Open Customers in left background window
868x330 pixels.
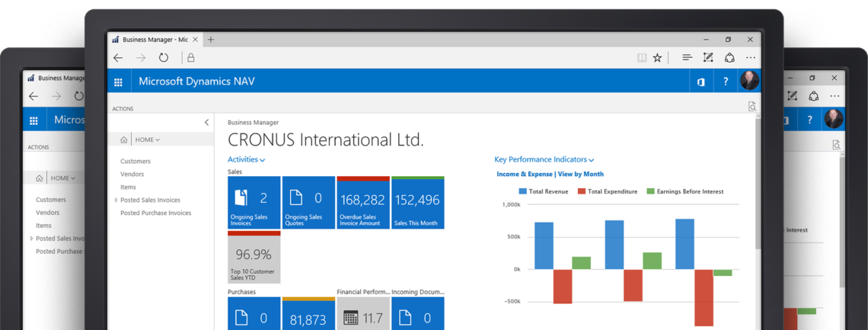coord(51,200)
